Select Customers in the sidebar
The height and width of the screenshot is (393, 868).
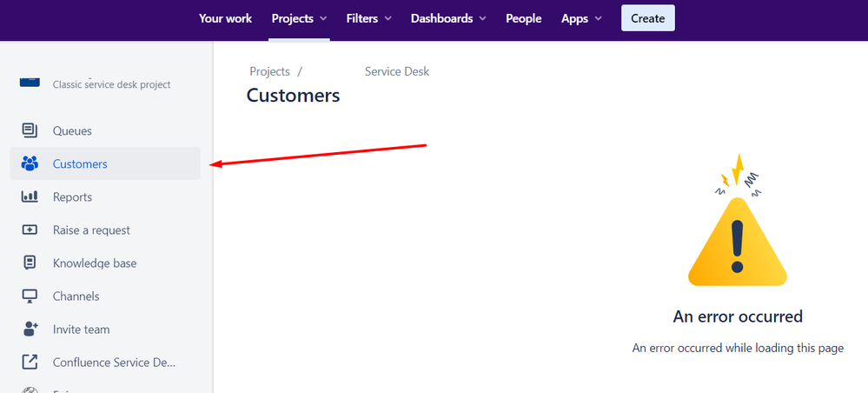[105, 163]
